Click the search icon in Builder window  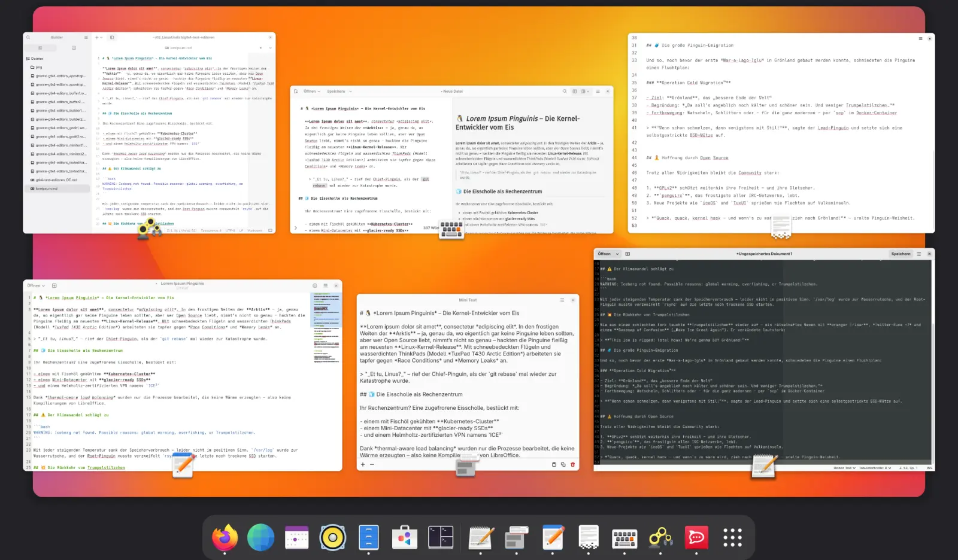click(x=28, y=37)
